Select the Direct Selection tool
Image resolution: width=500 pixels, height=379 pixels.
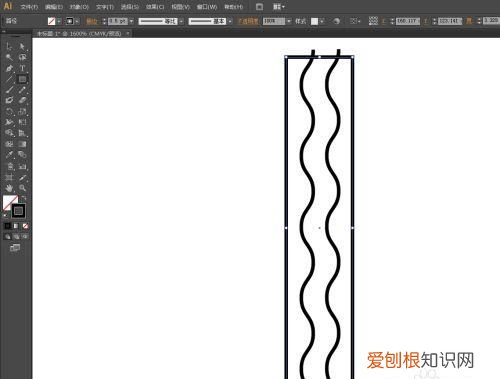22,46
